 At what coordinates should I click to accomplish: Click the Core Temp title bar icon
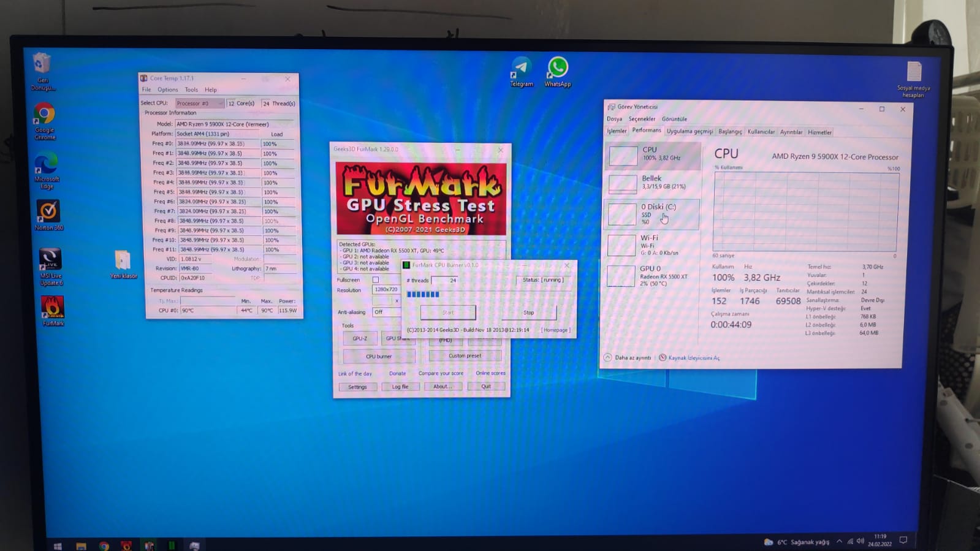coord(143,78)
